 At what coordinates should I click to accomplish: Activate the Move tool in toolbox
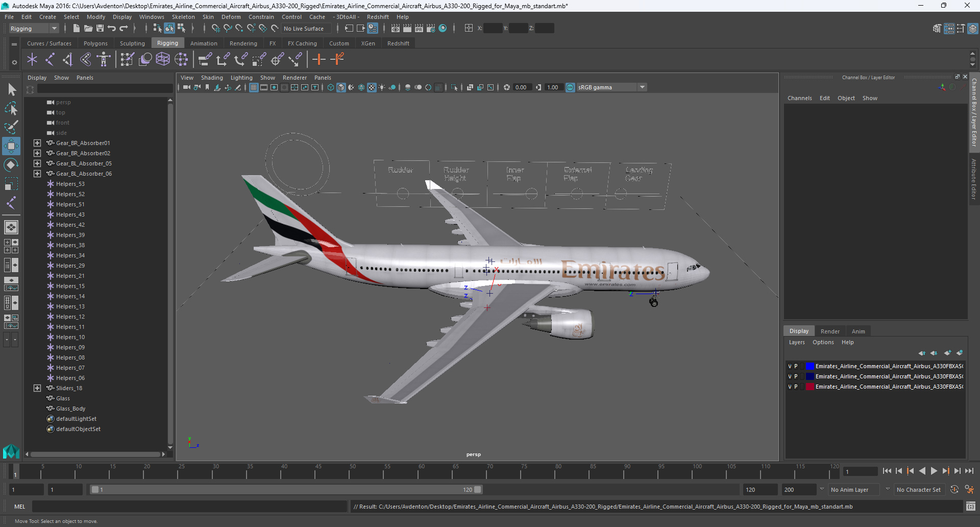click(x=11, y=146)
